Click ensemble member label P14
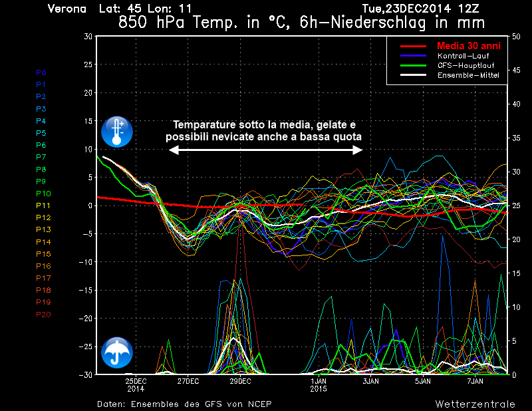 coord(43,241)
